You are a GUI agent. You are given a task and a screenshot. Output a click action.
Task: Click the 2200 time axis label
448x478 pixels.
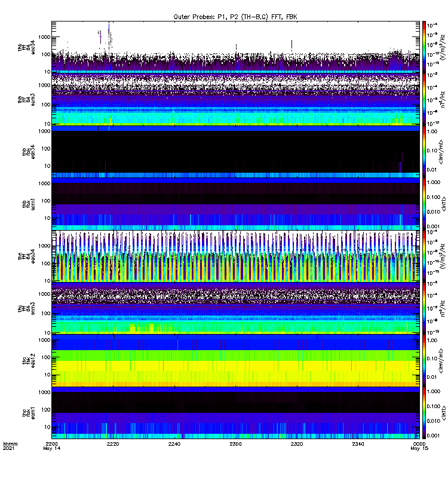[52, 444]
